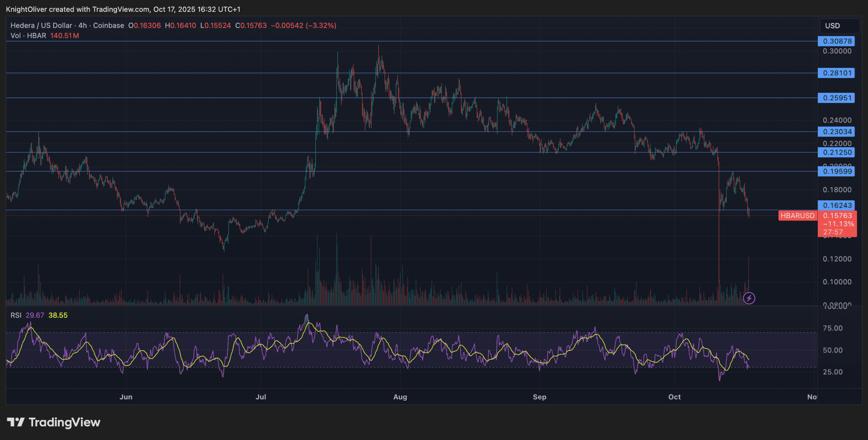Click the yellow RSI value 38.55
The width and height of the screenshot is (868, 440).
point(58,315)
